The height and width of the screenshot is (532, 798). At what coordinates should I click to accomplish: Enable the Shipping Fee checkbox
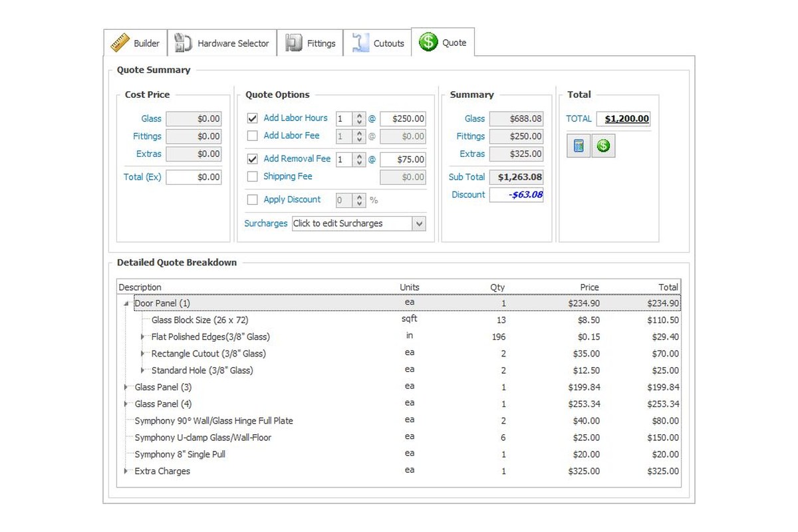(x=253, y=177)
